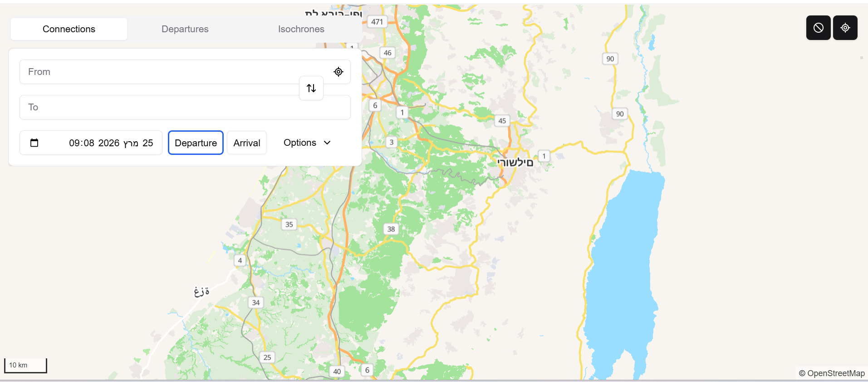Switch to the Departures tab

pyautogui.click(x=185, y=29)
